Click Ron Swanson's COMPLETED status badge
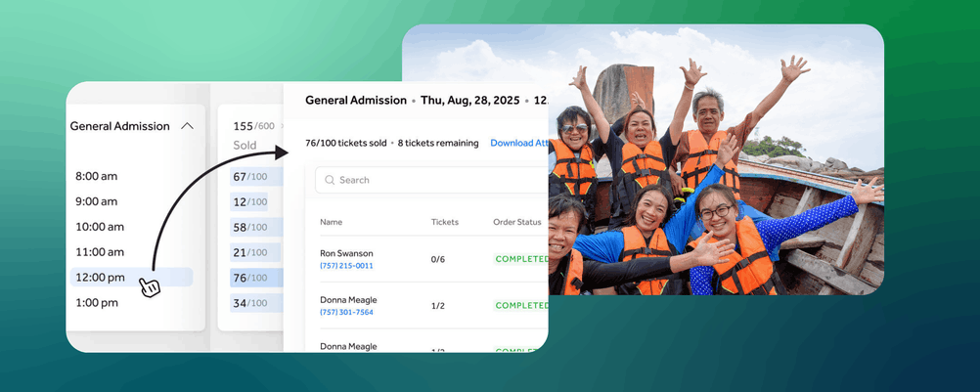This screenshot has width=980, height=392. coord(520,258)
